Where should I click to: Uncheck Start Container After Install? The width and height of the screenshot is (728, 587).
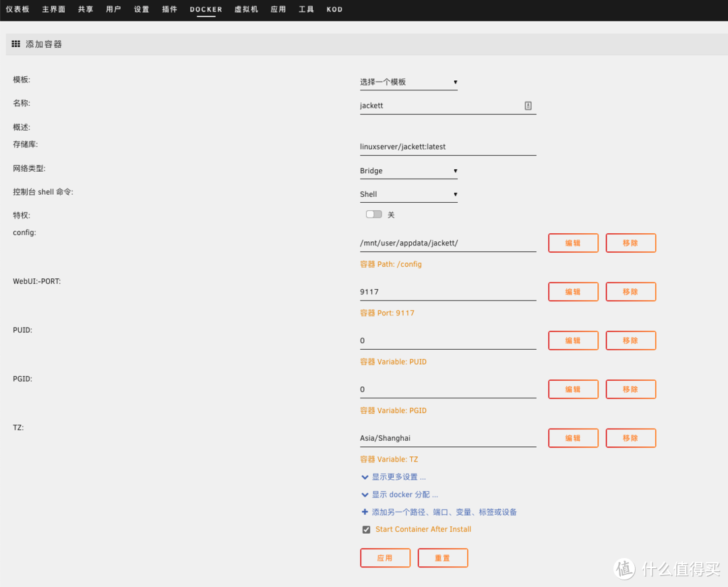[x=366, y=530]
